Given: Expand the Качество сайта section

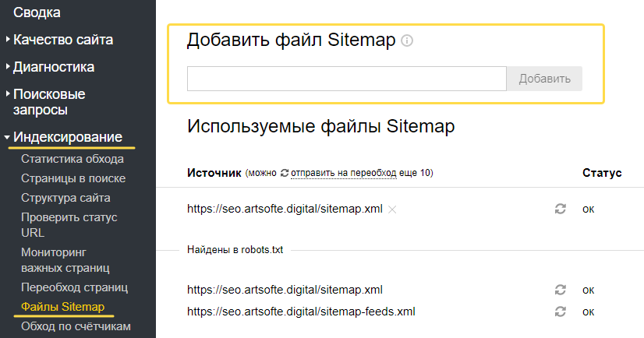Looking at the screenshot, I should pyautogui.click(x=63, y=39).
